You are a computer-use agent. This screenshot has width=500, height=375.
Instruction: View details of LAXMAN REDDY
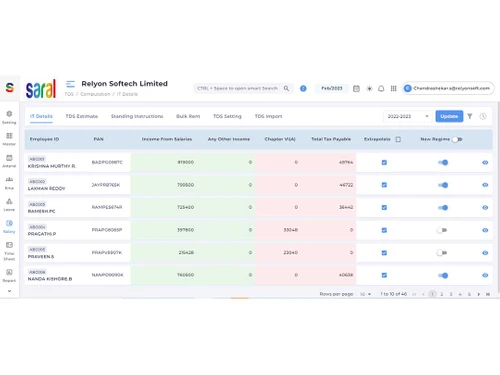click(x=485, y=185)
